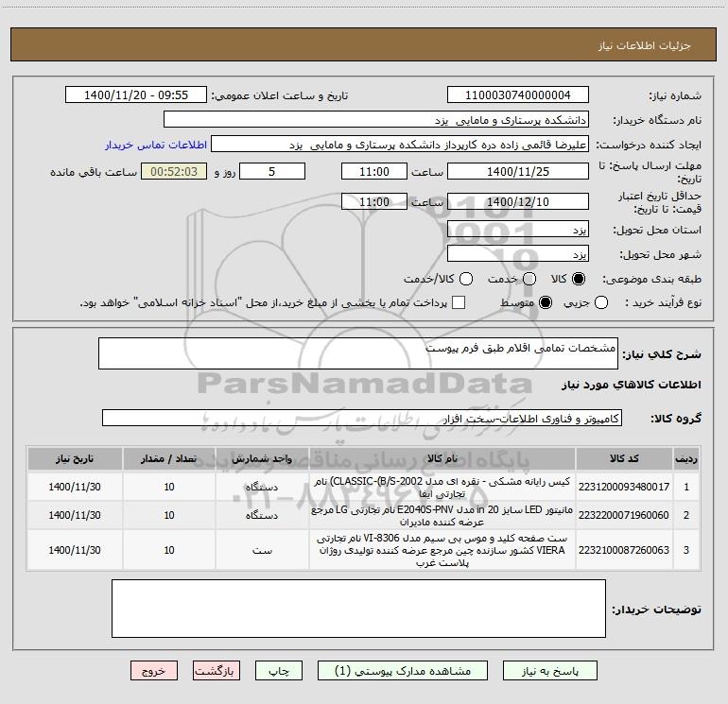Screen dimensions: 728x704
Task: Click the price validity date 1400/12/10 field
Action: [518, 201]
